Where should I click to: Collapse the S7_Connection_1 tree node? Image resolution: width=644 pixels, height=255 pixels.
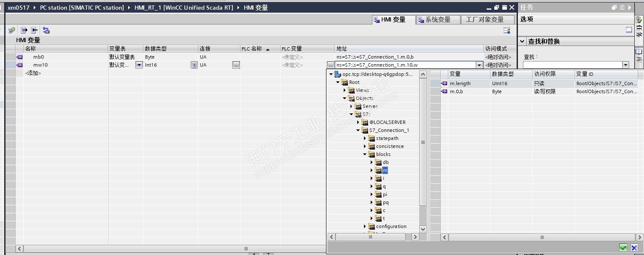pos(358,130)
